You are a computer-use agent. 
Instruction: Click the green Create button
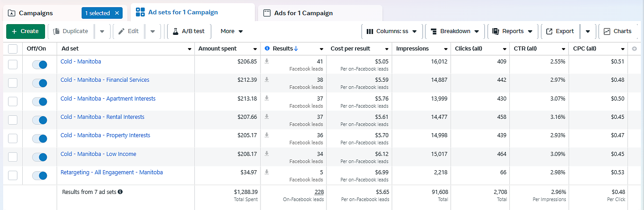[25, 31]
